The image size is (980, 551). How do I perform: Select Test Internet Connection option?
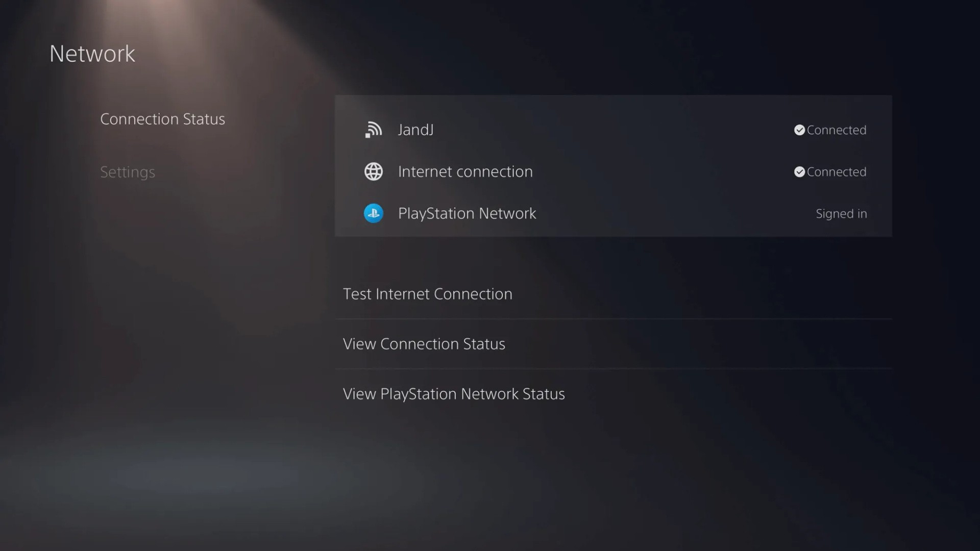[427, 294]
